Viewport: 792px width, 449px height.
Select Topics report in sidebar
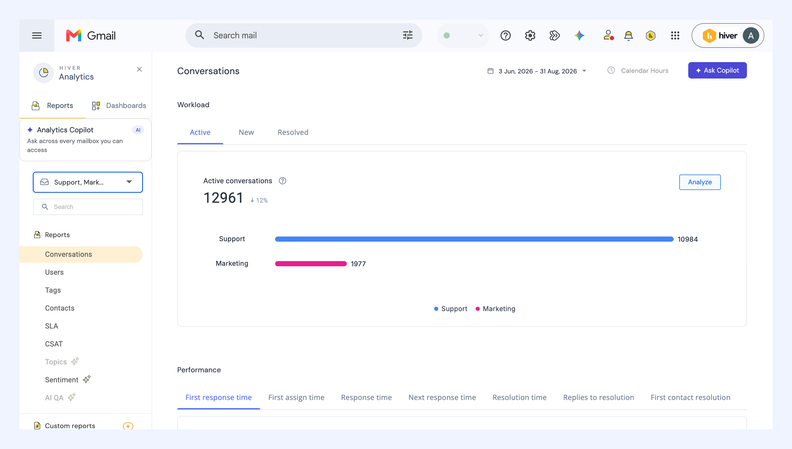coord(56,362)
